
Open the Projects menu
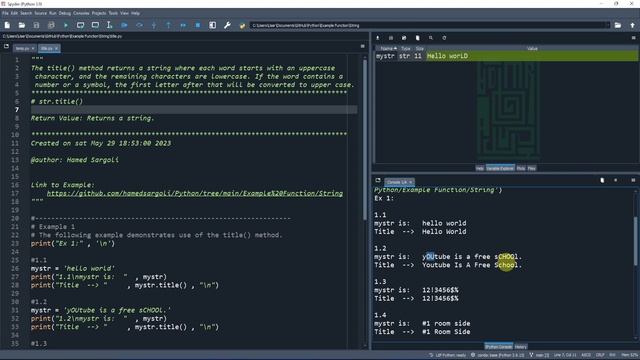click(99, 13)
